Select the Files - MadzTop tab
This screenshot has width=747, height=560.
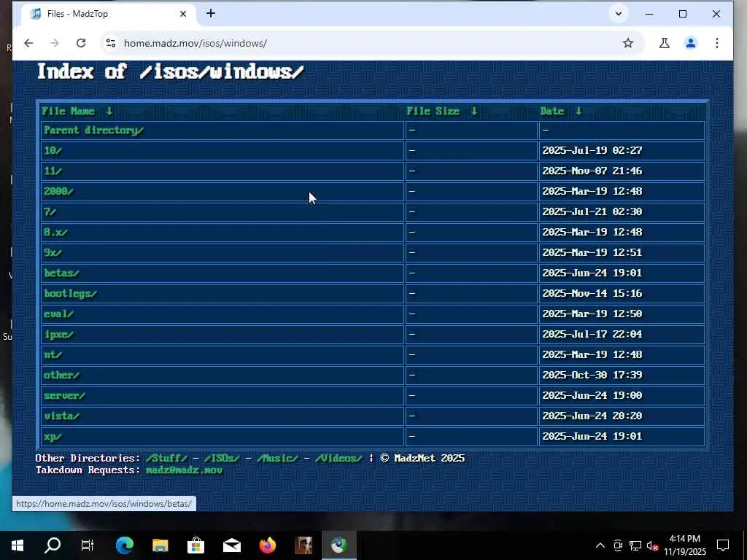[x=109, y=15]
